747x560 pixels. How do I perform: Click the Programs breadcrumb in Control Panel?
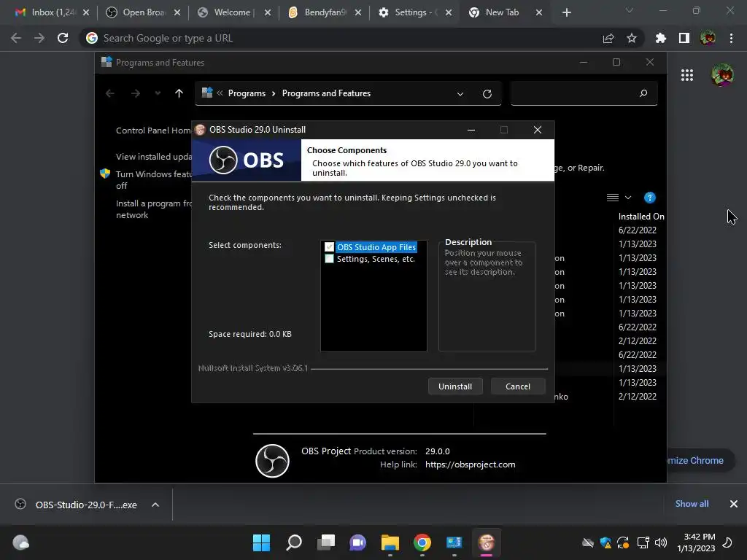tap(247, 93)
